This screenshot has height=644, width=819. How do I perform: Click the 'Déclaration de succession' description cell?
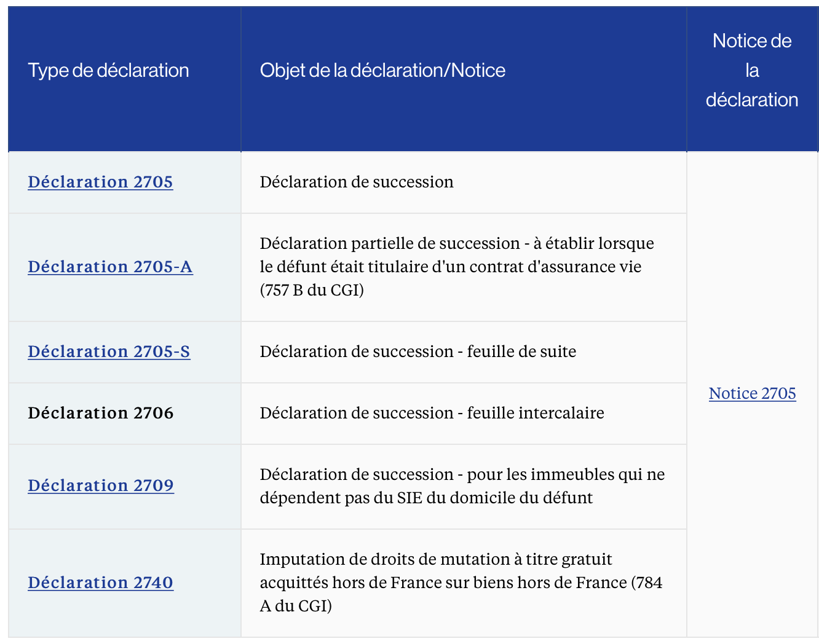coord(357,182)
